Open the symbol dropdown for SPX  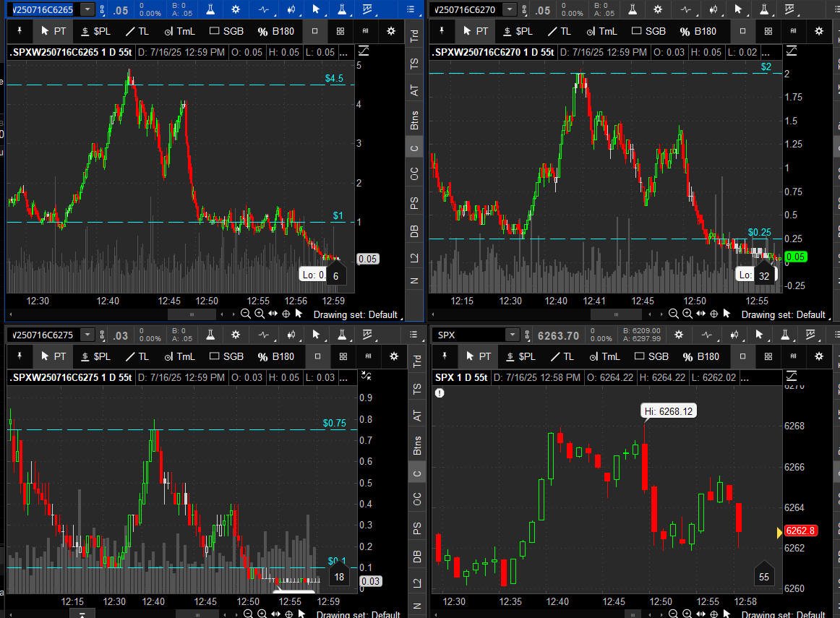point(513,335)
